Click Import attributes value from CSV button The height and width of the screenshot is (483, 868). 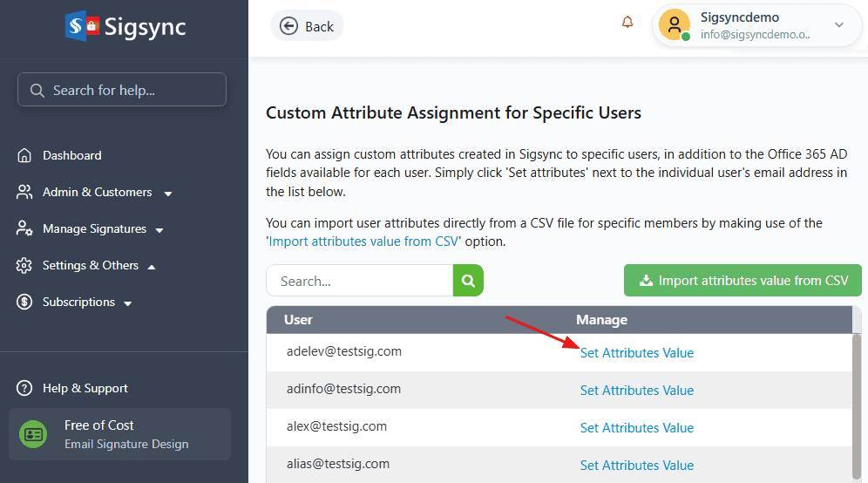[743, 281]
